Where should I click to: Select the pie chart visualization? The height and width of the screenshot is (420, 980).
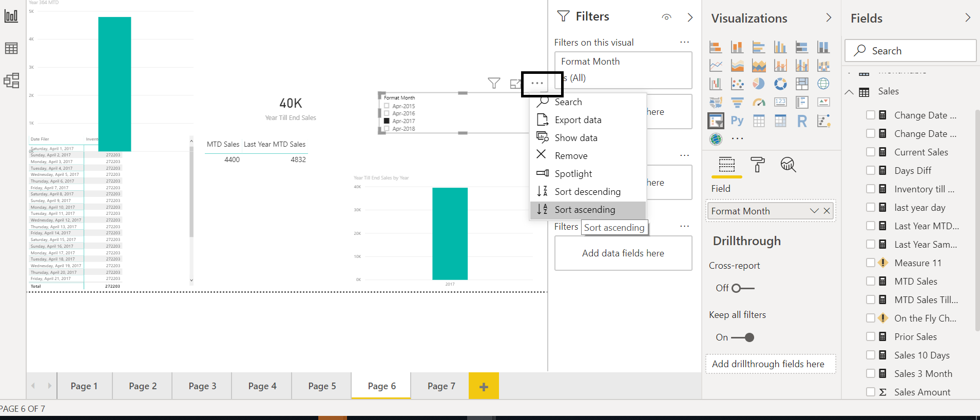[x=759, y=84]
